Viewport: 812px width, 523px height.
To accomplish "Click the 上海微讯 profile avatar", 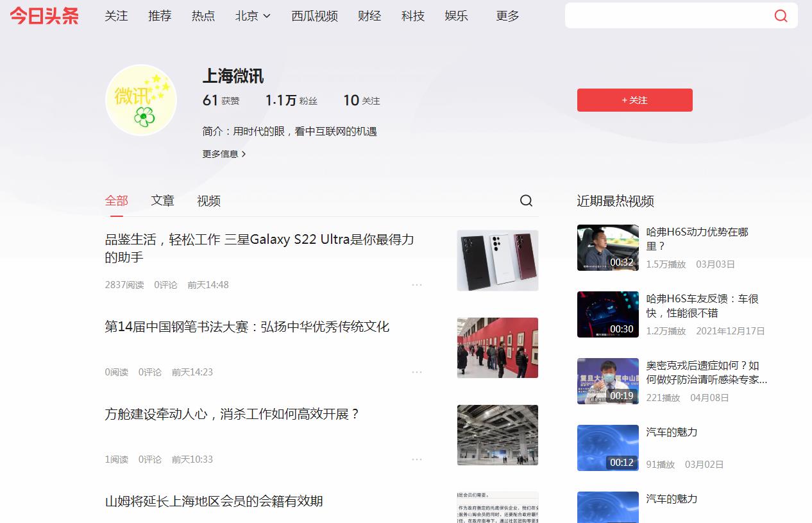I will click(141, 100).
